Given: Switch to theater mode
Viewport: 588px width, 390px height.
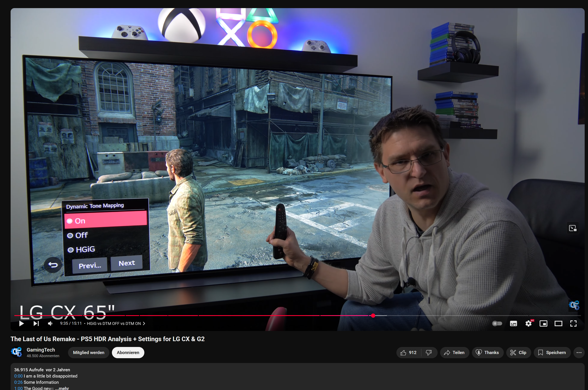Looking at the screenshot, I should (558, 323).
